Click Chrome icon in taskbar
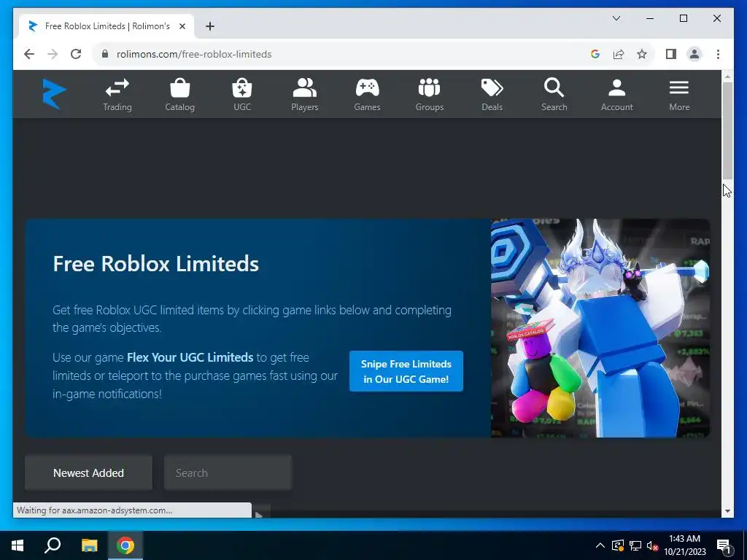 (x=125, y=545)
